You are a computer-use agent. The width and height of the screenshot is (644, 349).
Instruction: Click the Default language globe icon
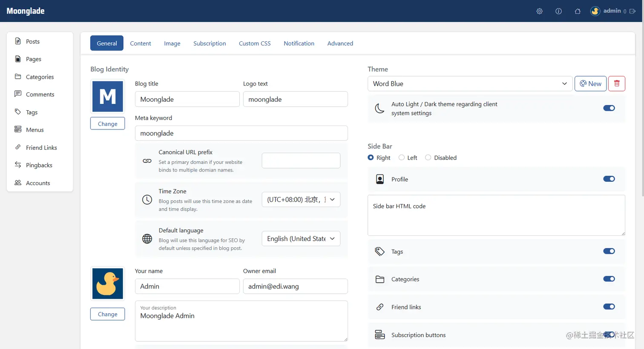coord(147,239)
